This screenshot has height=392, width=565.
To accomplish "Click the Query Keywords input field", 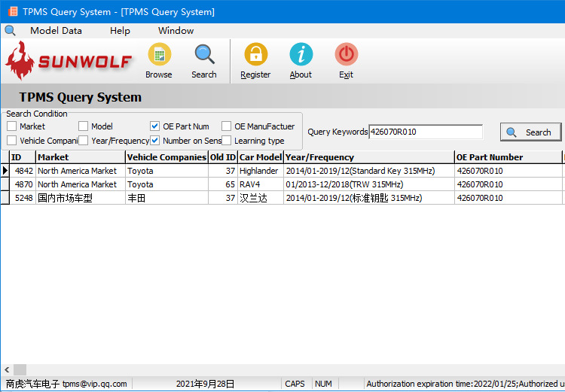I will tap(425, 132).
